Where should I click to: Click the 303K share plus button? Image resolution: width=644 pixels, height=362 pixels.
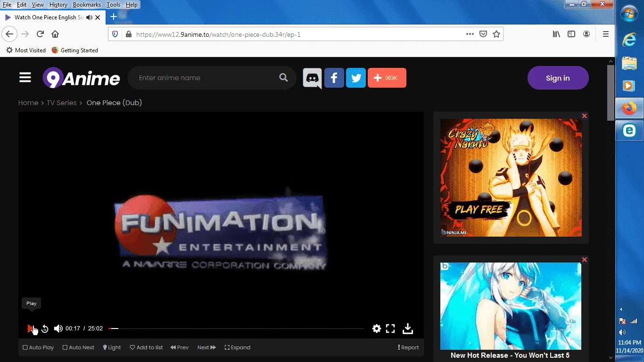387,78
